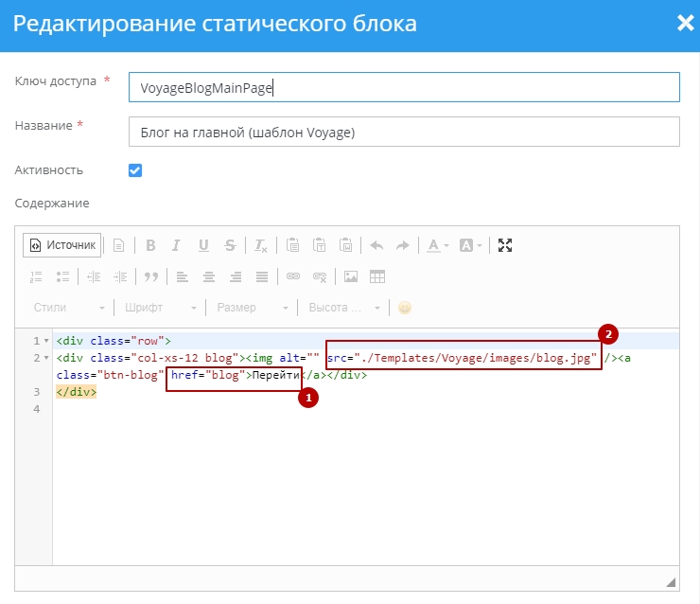
Task: Click the Insert smiley icon
Action: 405,308
